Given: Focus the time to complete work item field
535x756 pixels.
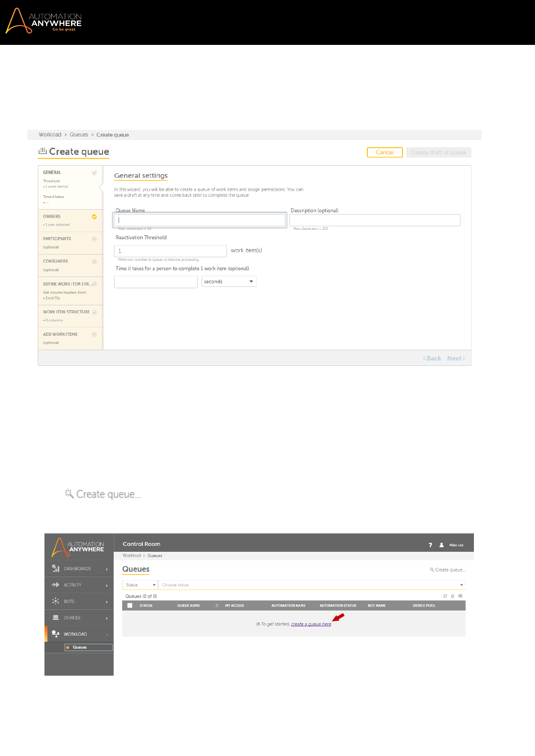Looking at the screenshot, I should 156,281.
